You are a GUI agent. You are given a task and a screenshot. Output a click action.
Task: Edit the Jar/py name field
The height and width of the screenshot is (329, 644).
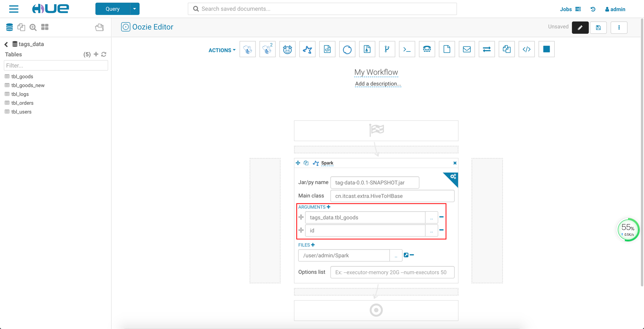click(x=375, y=183)
